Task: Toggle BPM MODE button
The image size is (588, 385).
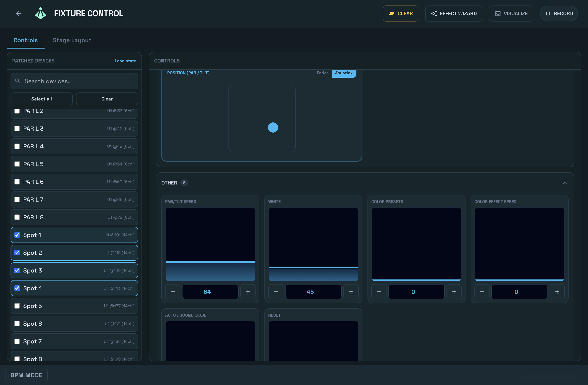Action: [x=26, y=375]
